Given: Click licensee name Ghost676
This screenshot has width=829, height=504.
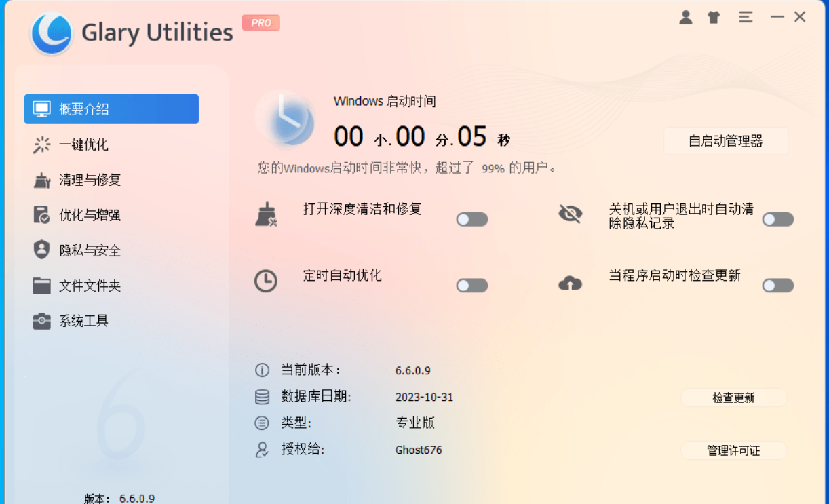Looking at the screenshot, I should click(x=419, y=450).
